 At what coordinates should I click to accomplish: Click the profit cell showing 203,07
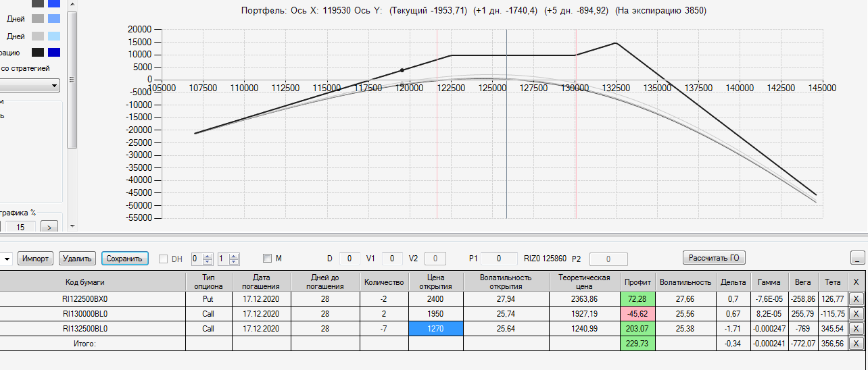[638, 329]
